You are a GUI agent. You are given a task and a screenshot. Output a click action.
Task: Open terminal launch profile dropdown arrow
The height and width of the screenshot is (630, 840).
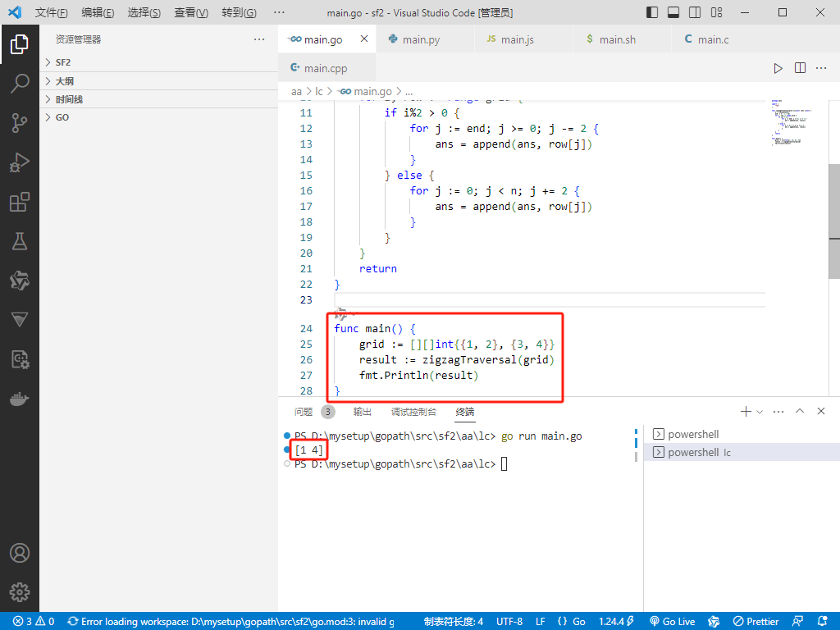[759, 412]
